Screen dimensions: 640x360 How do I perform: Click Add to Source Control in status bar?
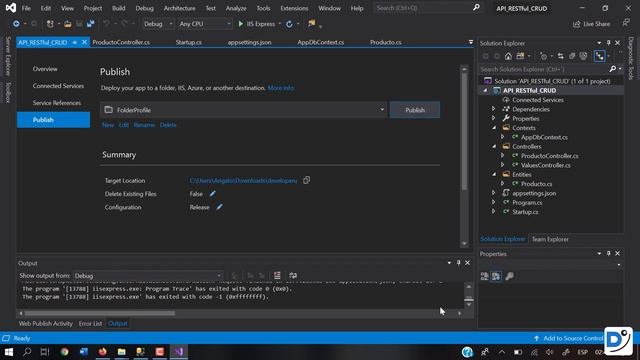pos(568,338)
